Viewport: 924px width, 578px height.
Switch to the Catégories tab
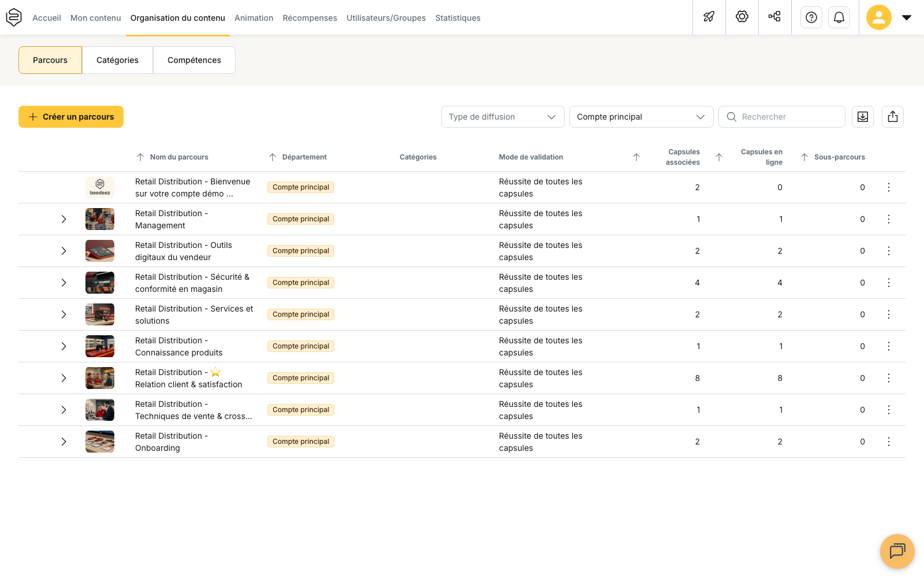click(117, 60)
